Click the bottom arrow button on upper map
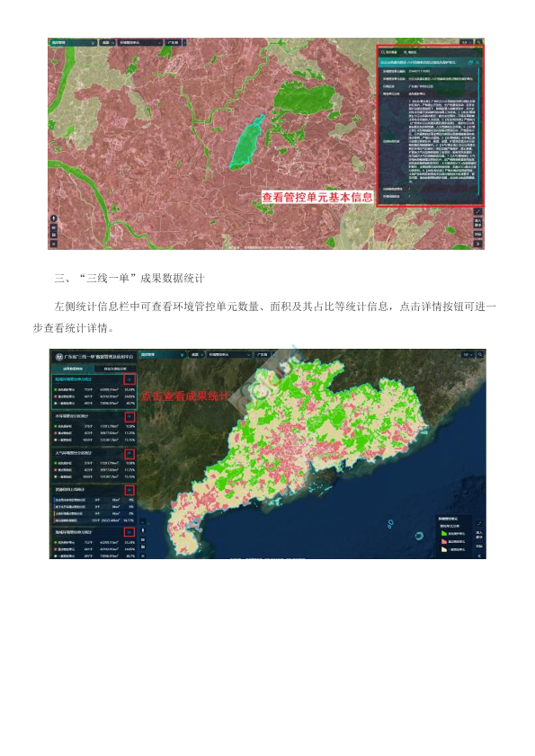 478,244
